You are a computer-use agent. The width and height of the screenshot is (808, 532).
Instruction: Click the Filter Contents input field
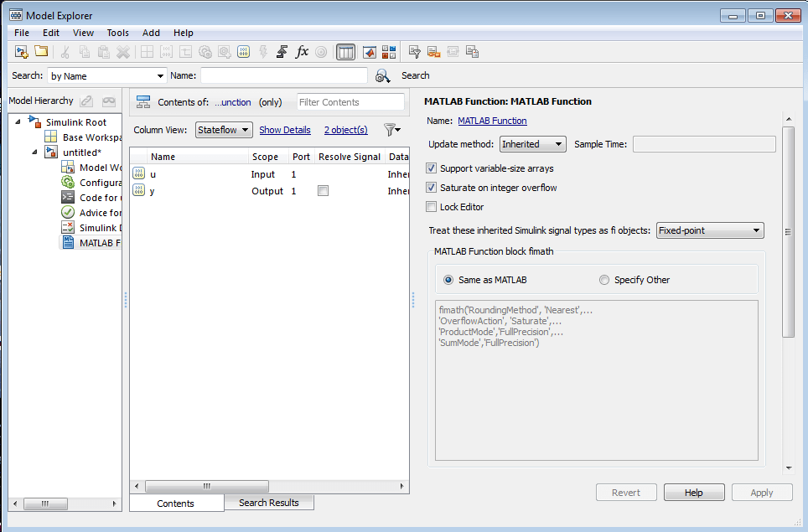point(350,102)
